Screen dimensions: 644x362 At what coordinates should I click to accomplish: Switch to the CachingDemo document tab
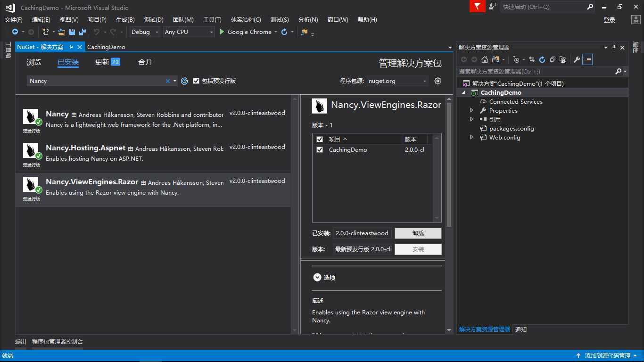(106, 47)
